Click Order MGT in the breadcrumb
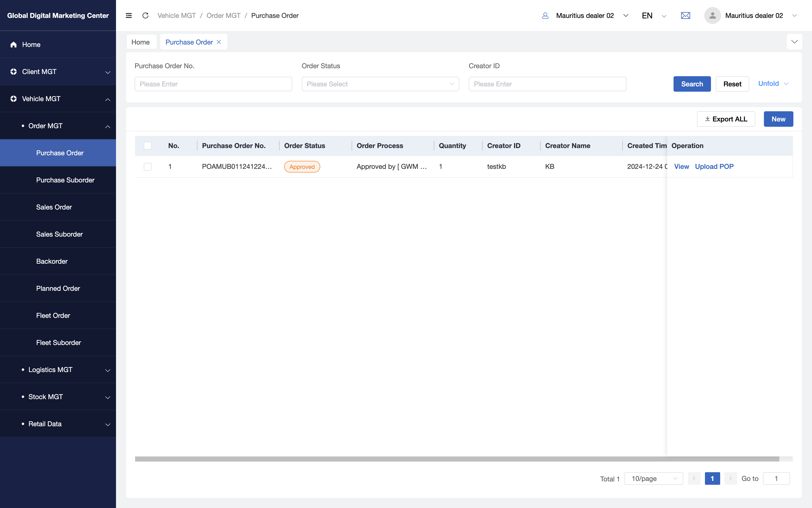The image size is (812, 508). 224,15
